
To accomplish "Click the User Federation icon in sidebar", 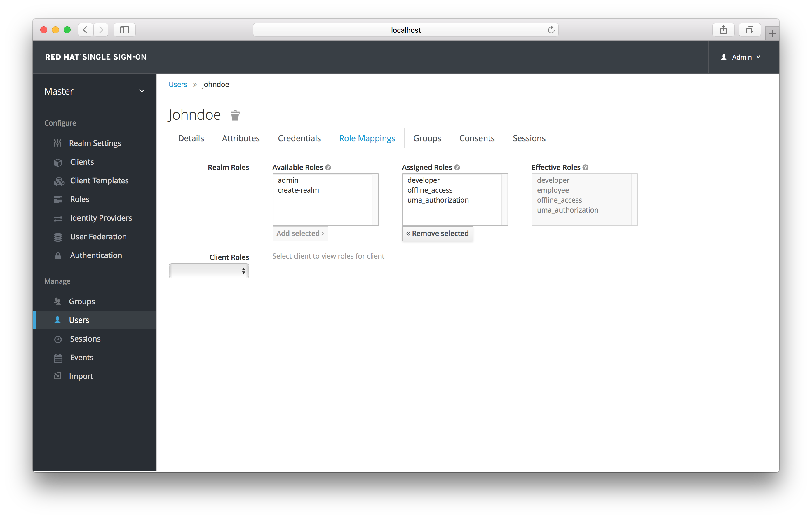I will (x=57, y=236).
